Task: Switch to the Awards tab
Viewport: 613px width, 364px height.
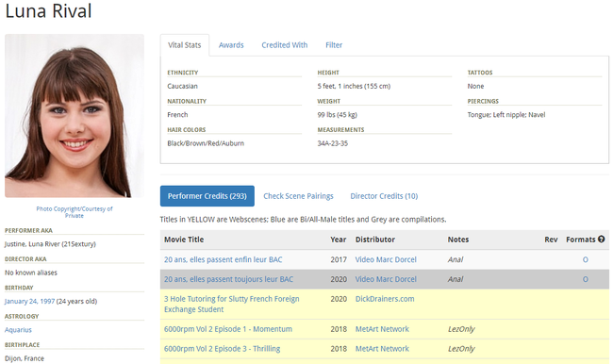Action: click(x=231, y=45)
